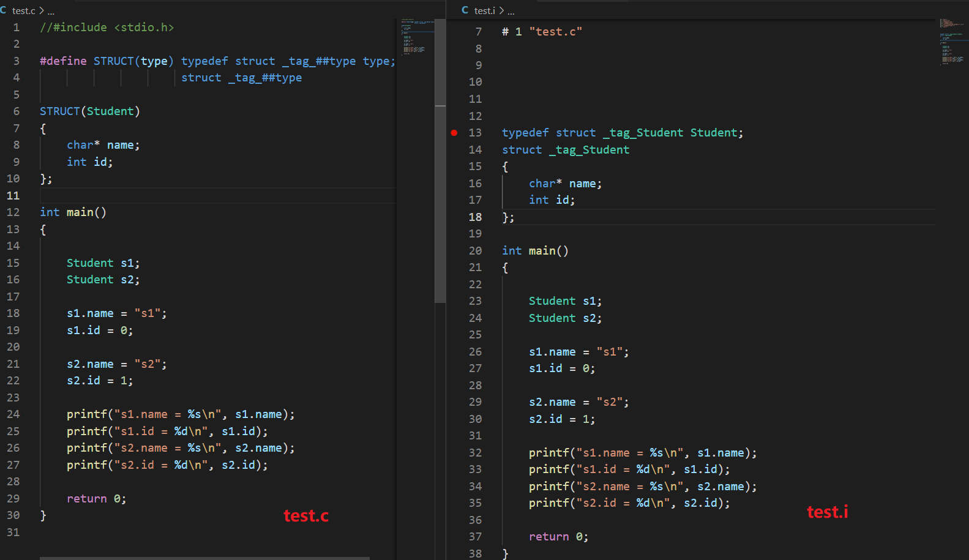Click 'struct _tag_##type' on line 4 of test.c

(x=242, y=78)
